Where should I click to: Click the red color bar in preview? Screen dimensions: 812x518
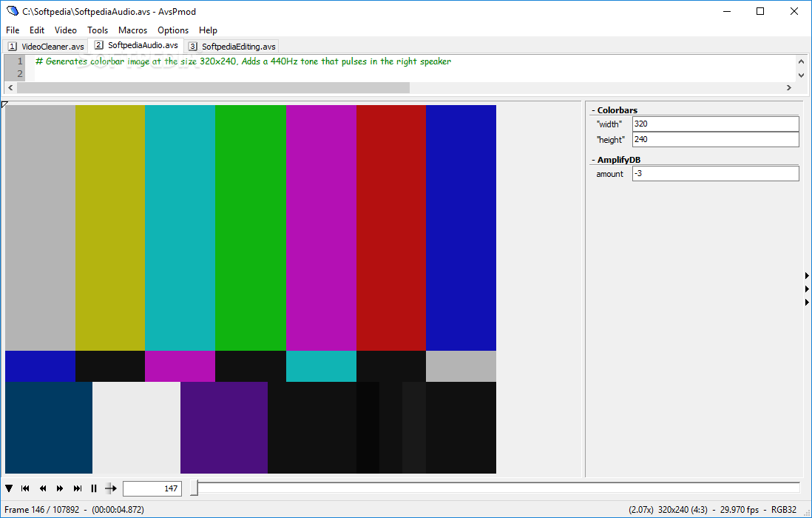pyautogui.click(x=391, y=228)
